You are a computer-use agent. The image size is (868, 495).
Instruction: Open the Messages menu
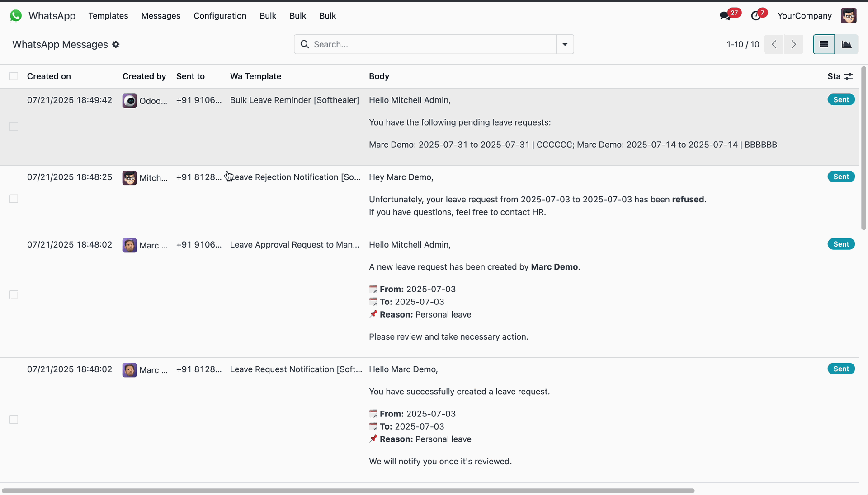[160, 16]
